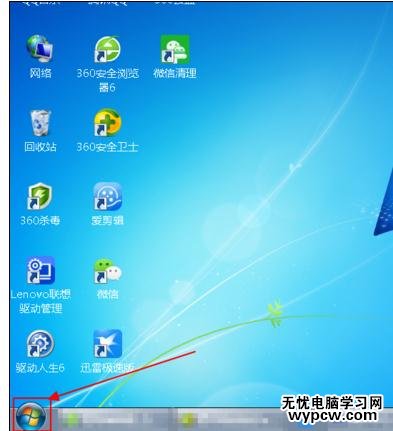Viewport: 393px width, 431px height.
Task: Launch the 360安全卫士 shortcut
Action: [107, 123]
